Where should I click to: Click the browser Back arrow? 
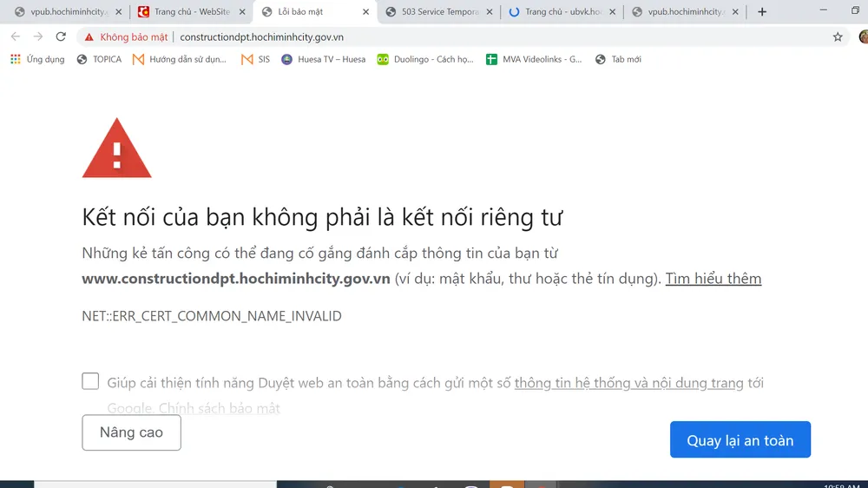coord(15,37)
